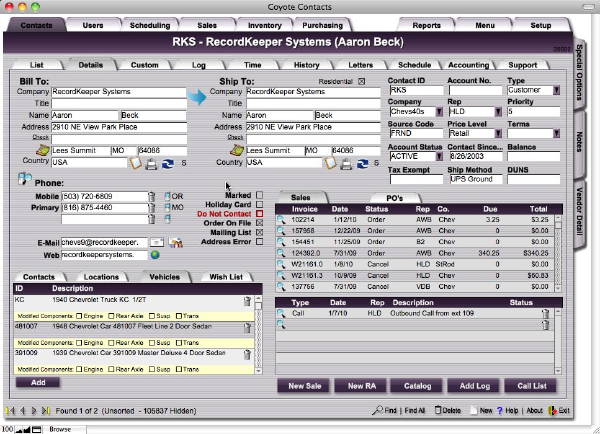600x434 pixels.
Task: Switch to the Scheduling top tab
Action: click(x=150, y=23)
